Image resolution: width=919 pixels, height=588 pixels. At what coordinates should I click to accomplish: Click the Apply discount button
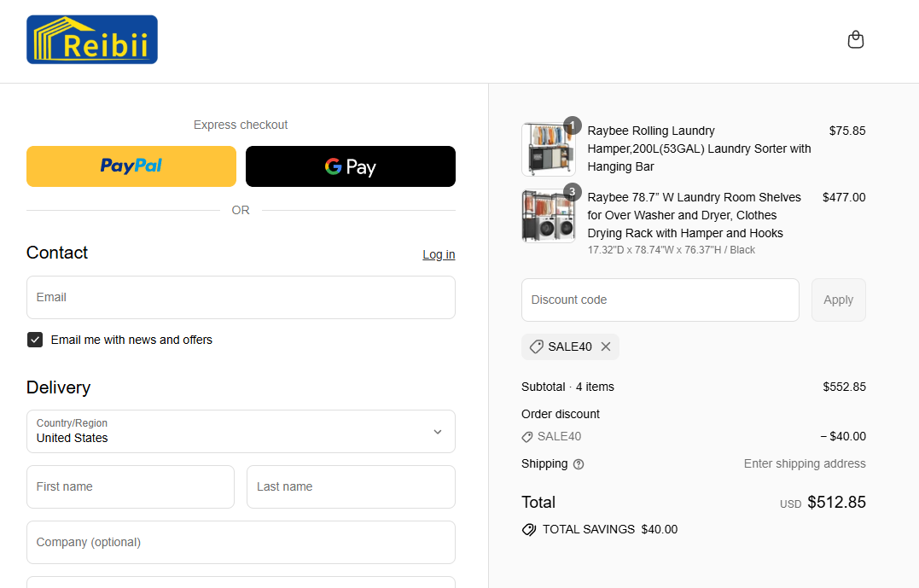[838, 300]
